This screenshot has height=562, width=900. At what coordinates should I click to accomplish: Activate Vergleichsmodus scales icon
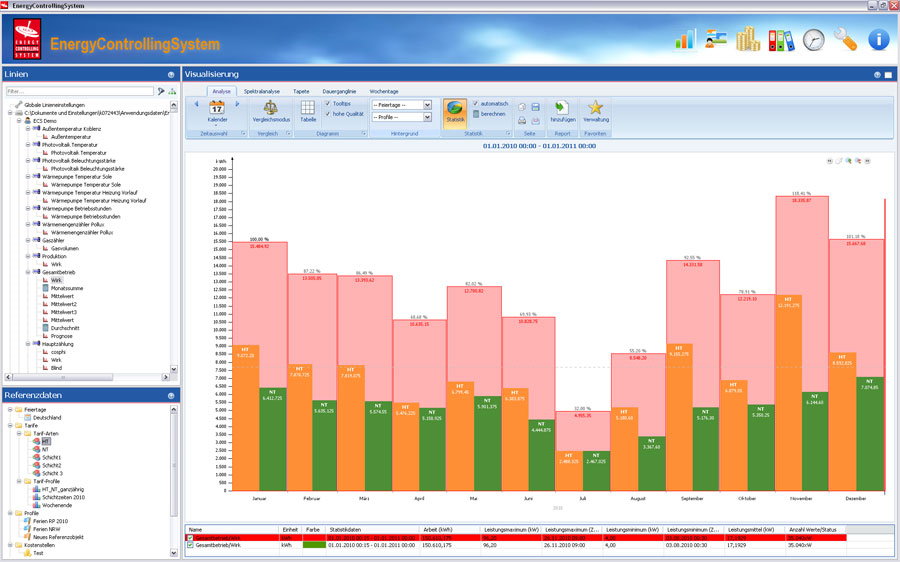(x=269, y=109)
